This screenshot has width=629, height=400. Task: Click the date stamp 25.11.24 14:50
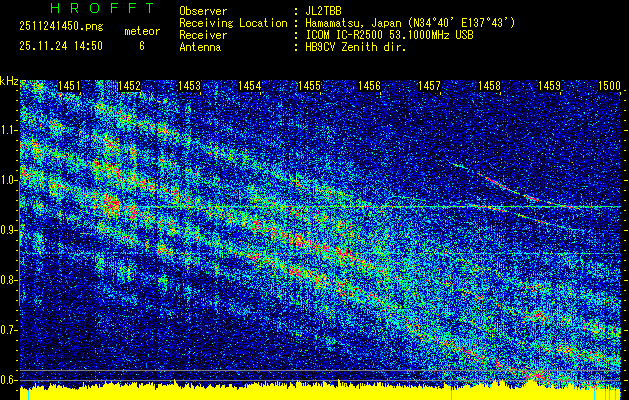[x=61, y=46]
